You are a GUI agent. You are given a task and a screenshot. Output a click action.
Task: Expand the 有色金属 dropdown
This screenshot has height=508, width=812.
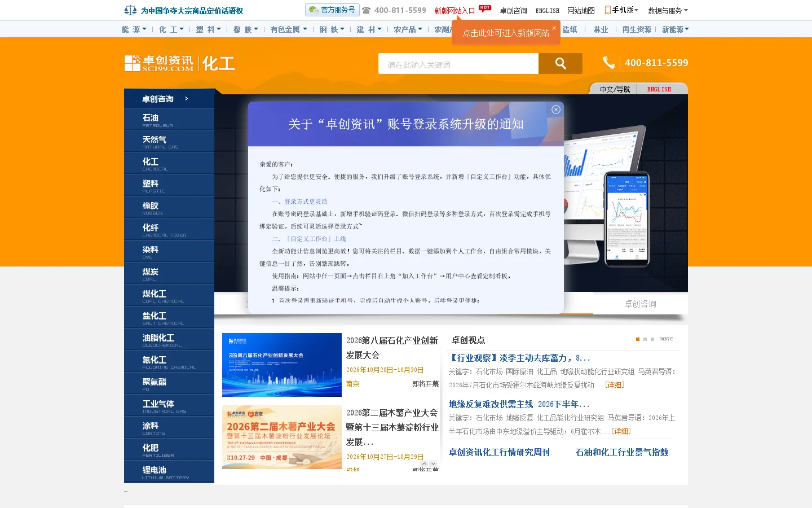pos(289,29)
